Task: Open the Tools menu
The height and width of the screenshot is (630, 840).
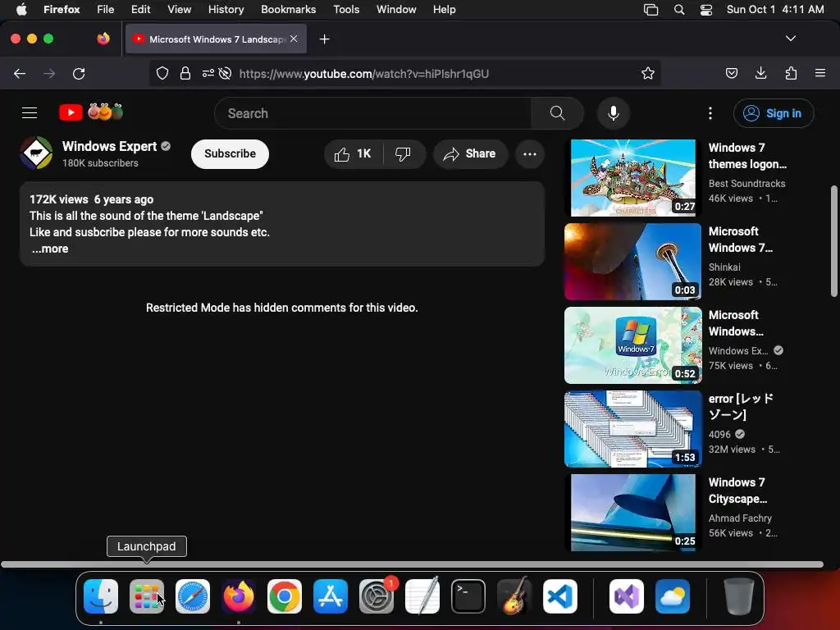Action: point(346,10)
